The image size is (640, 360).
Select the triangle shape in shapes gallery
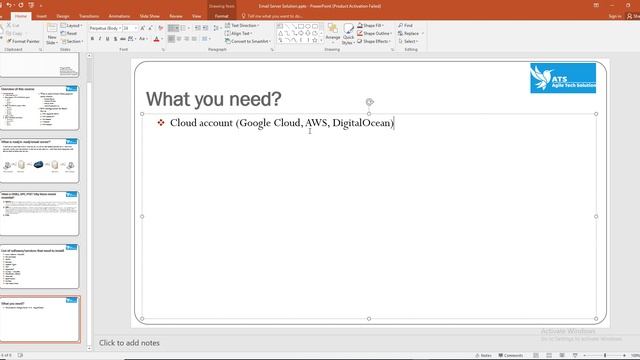coord(280,33)
